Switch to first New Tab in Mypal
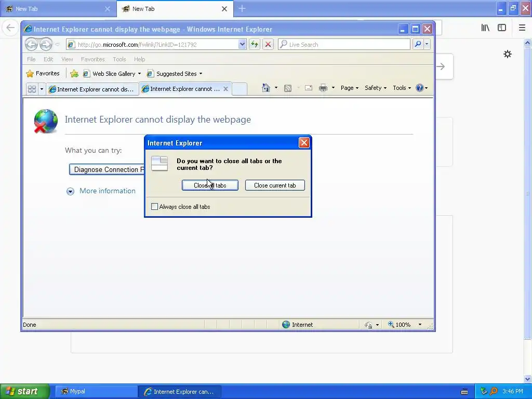 pos(58,9)
